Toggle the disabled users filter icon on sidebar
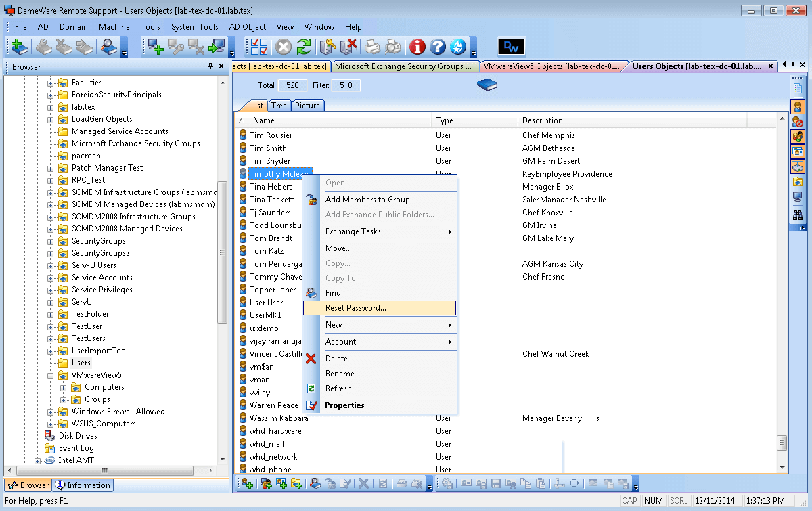Image resolution: width=812 pixels, height=511 pixels. point(798,122)
